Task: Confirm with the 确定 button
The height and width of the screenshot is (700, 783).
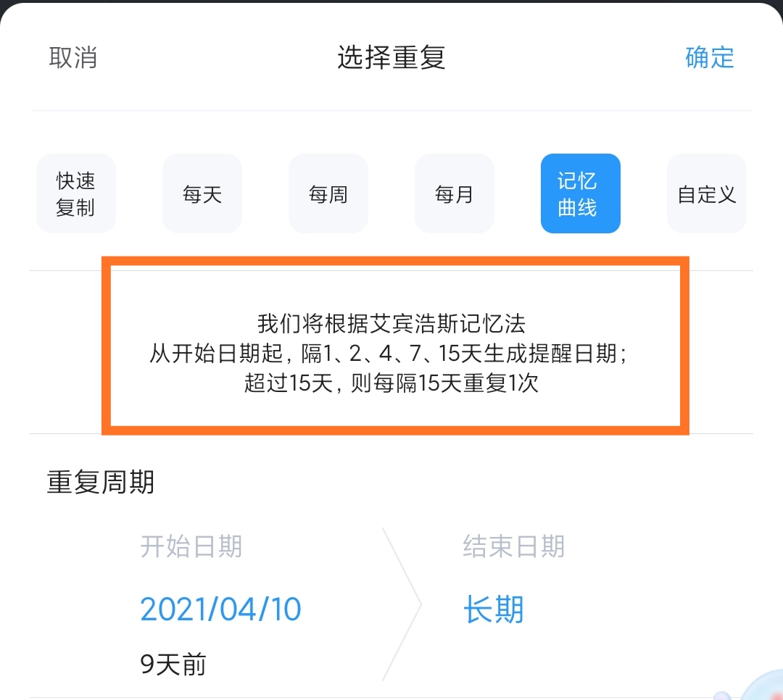Action: coord(710,57)
